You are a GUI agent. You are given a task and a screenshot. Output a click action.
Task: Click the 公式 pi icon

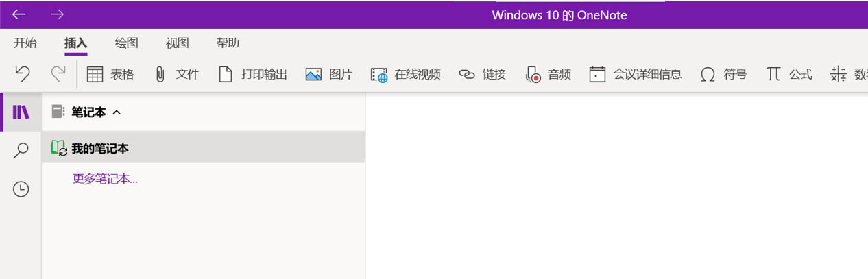pos(773,74)
